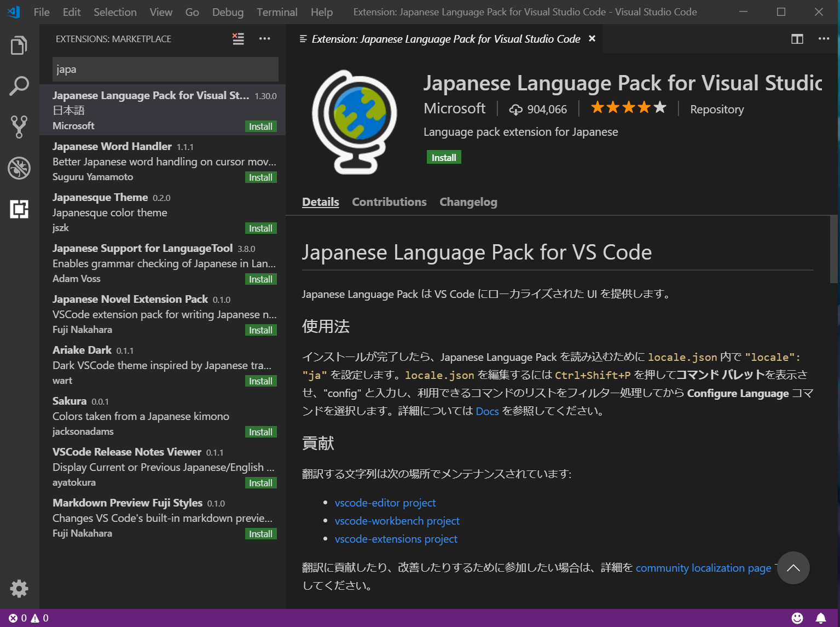
Task: Open the Debug view
Action: [19, 168]
